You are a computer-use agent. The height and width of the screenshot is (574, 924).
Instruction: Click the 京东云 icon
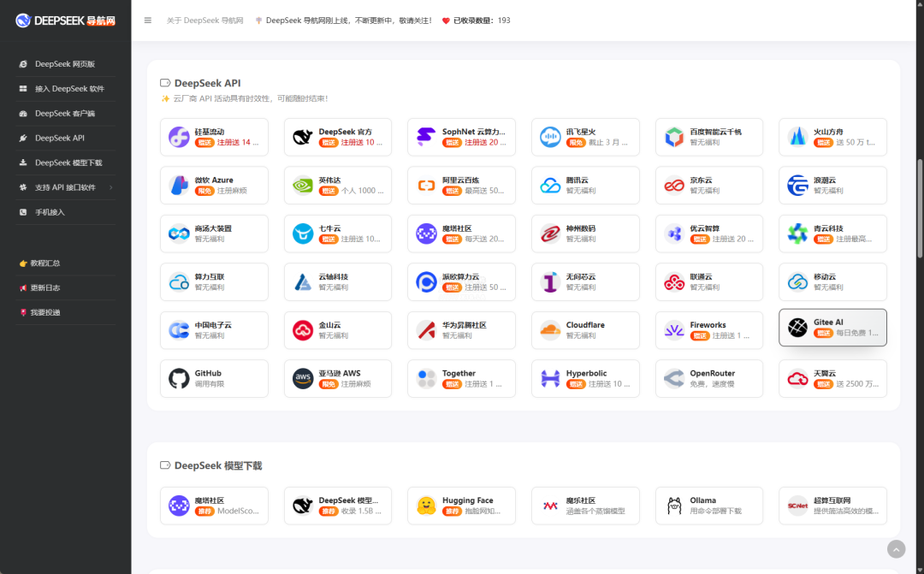[x=674, y=185]
